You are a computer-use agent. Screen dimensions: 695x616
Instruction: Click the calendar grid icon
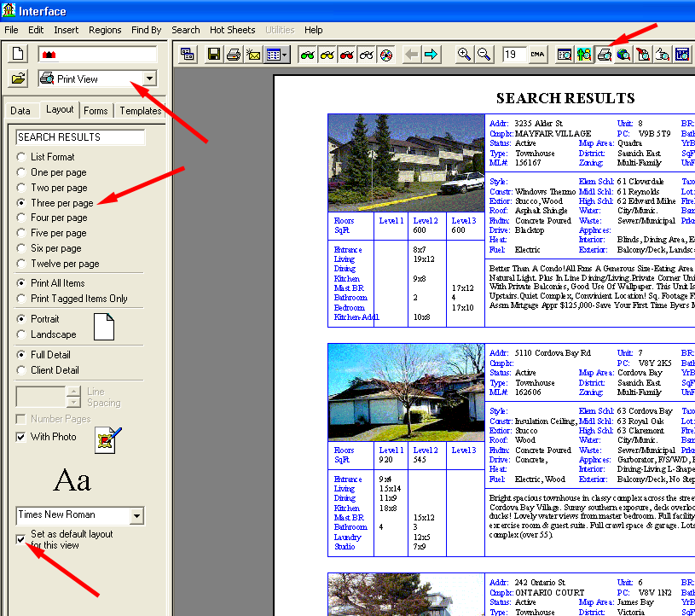coord(273,55)
